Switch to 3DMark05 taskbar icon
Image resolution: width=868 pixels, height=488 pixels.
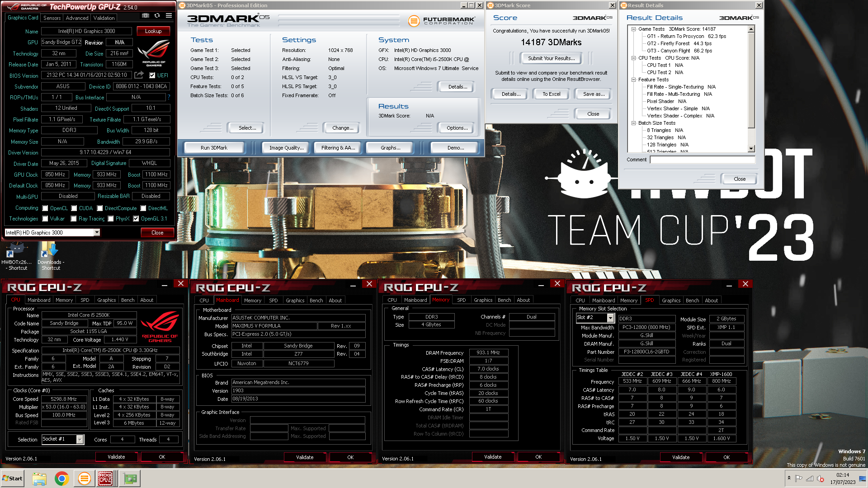pyautogui.click(x=84, y=479)
